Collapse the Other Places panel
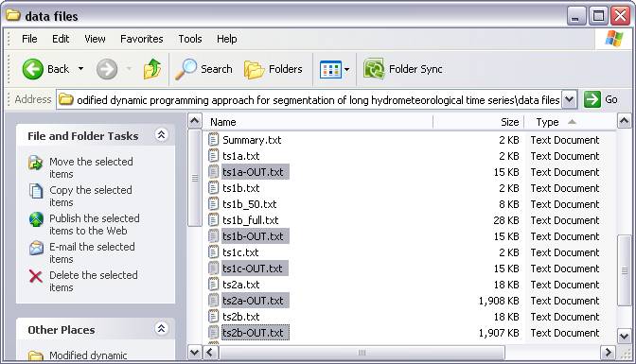The image size is (636, 364). coord(161,328)
